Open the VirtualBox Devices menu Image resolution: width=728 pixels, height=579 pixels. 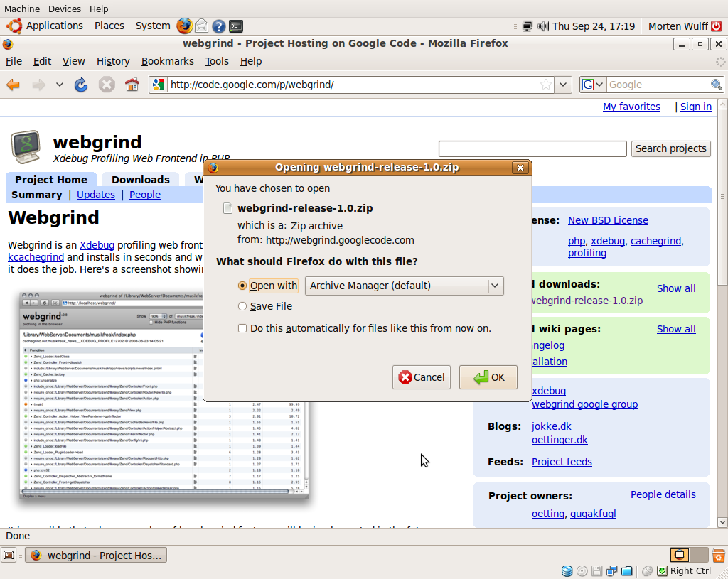tap(64, 9)
